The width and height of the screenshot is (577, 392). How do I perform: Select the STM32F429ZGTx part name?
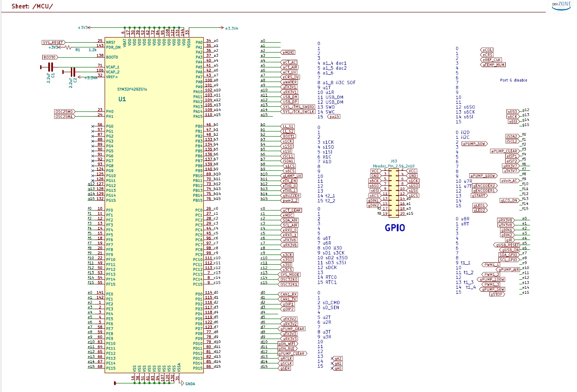tap(132, 90)
